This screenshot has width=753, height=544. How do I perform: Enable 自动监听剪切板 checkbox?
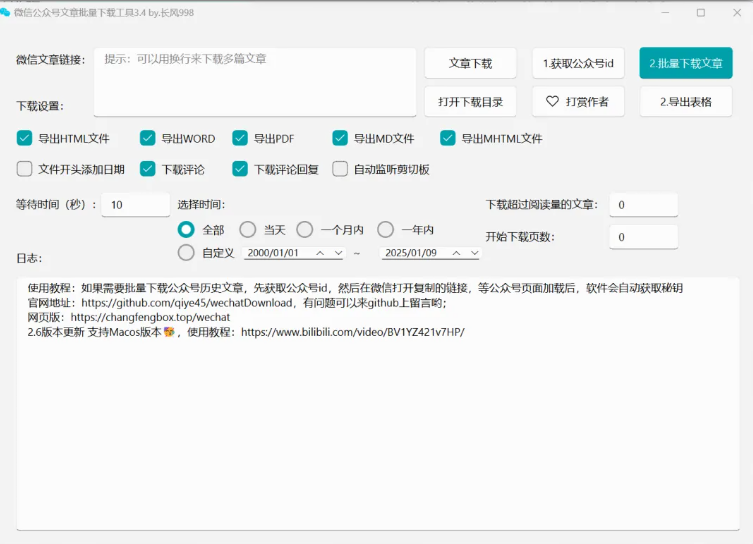point(340,169)
